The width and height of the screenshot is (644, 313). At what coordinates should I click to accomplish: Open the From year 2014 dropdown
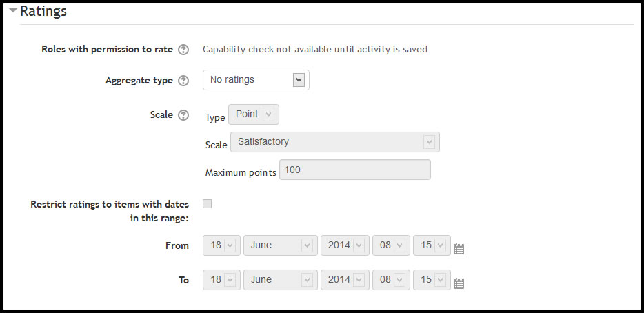pos(345,245)
